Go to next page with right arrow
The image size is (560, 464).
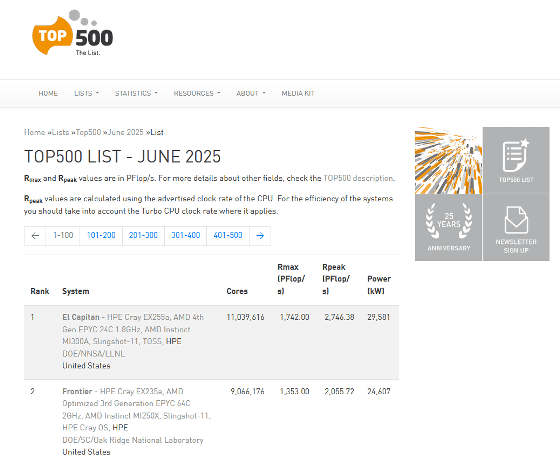click(x=260, y=236)
